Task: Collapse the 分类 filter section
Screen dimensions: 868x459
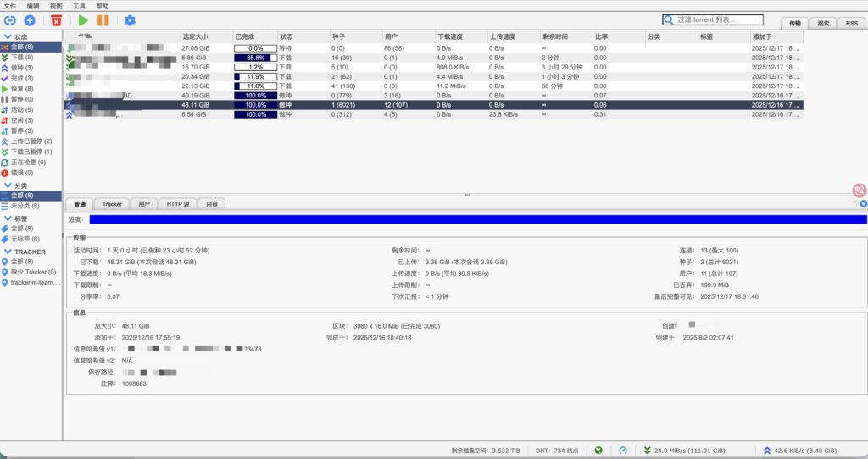Action: pyautogui.click(x=8, y=185)
